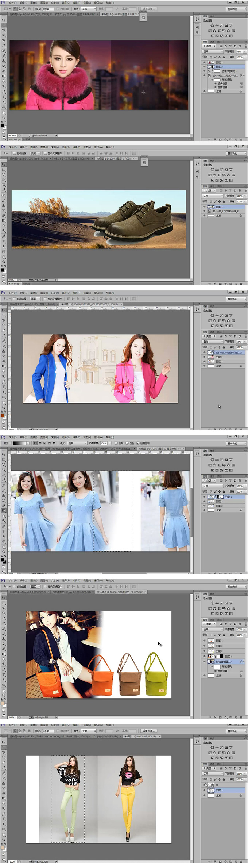Viewport: 248px width, 868px height.
Task: Enable 自动选择 checkbox in the shoe window
Action: click(x=15, y=153)
